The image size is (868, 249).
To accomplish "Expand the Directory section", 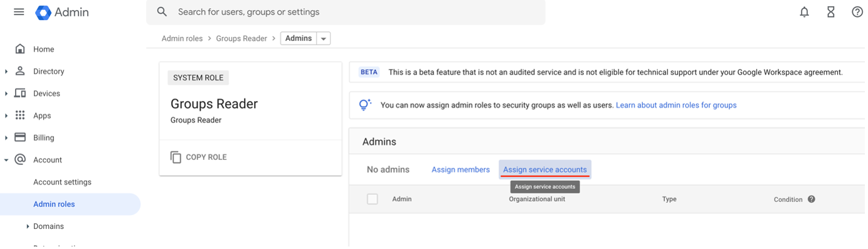I will coord(6,72).
